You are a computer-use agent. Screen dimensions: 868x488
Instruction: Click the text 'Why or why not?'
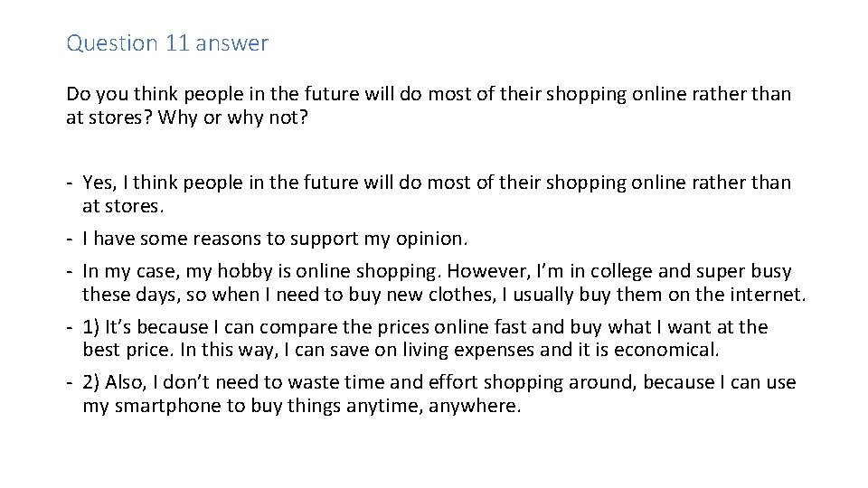tap(232, 117)
